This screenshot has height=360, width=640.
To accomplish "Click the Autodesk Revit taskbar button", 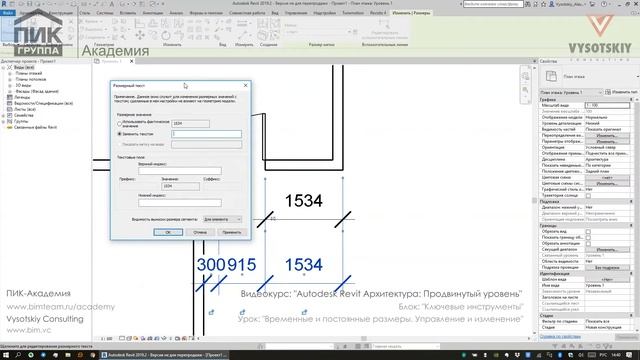I will pyautogui.click(x=164, y=355).
